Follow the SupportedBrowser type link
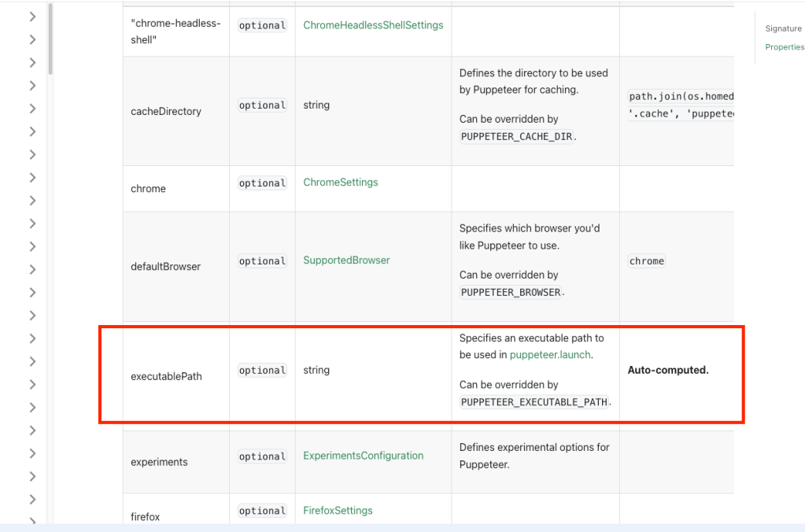This screenshot has width=805, height=532. [346, 260]
